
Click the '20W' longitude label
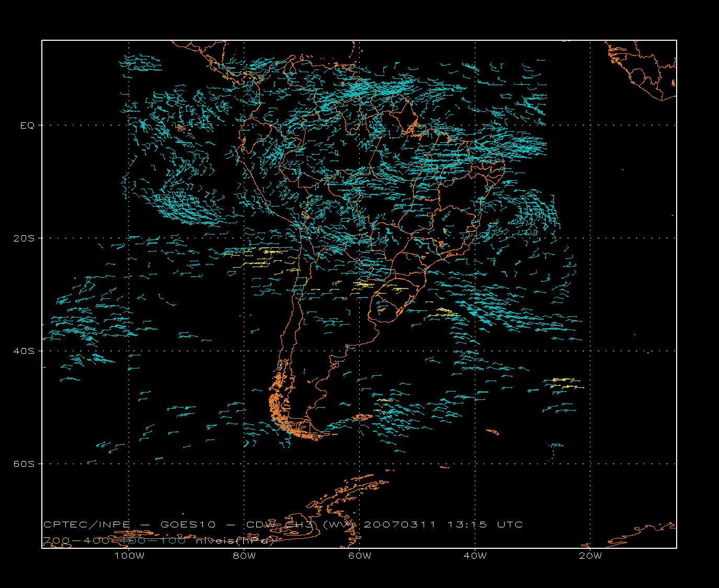click(590, 556)
